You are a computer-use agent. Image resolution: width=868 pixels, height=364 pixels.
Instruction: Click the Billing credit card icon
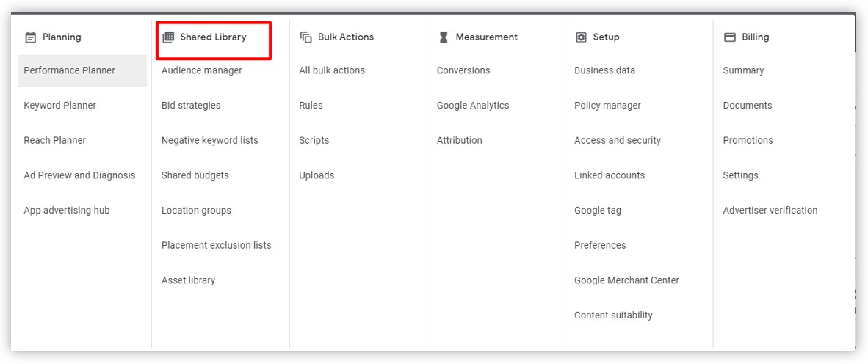click(x=730, y=37)
